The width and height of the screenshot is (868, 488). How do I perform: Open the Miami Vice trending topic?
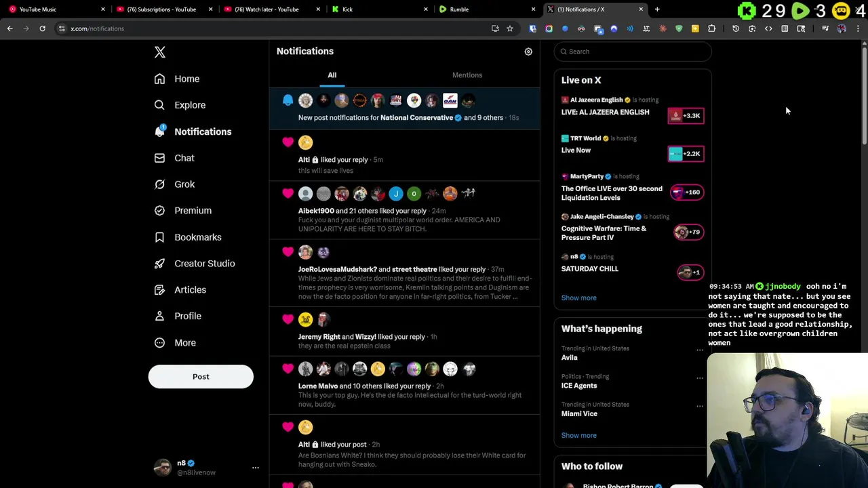point(580,413)
